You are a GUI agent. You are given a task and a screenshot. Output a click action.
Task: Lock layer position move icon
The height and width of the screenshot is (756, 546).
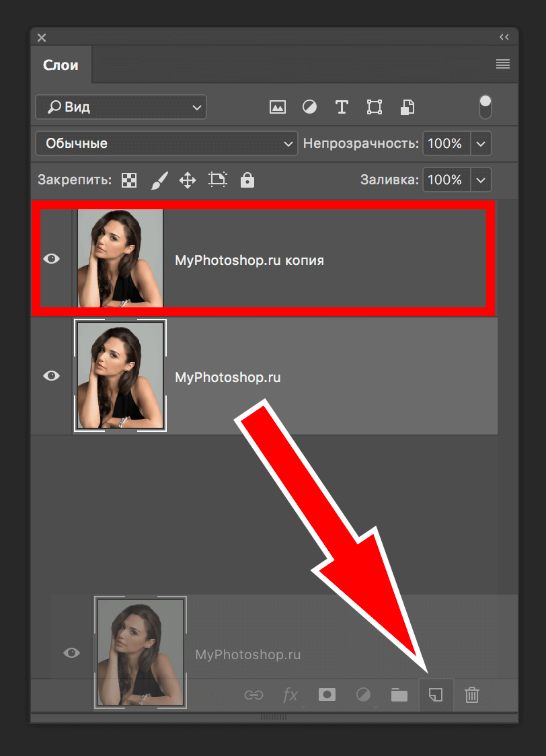(187, 180)
